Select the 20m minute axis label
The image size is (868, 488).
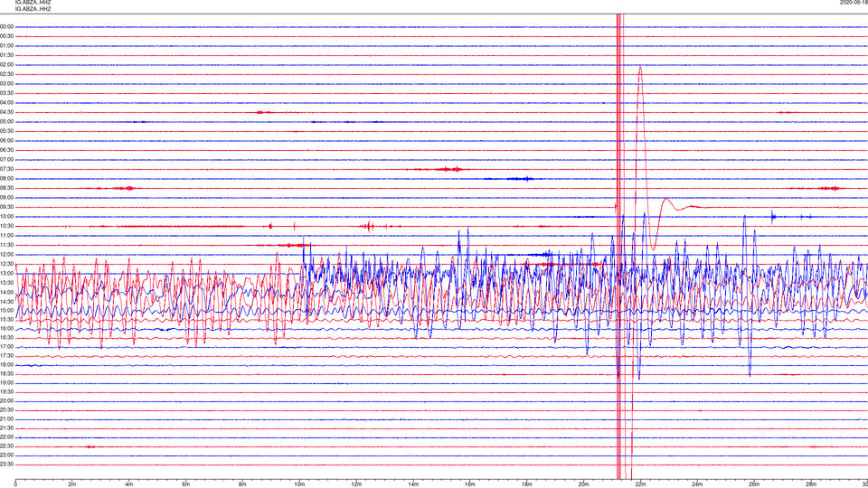(x=583, y=484)
